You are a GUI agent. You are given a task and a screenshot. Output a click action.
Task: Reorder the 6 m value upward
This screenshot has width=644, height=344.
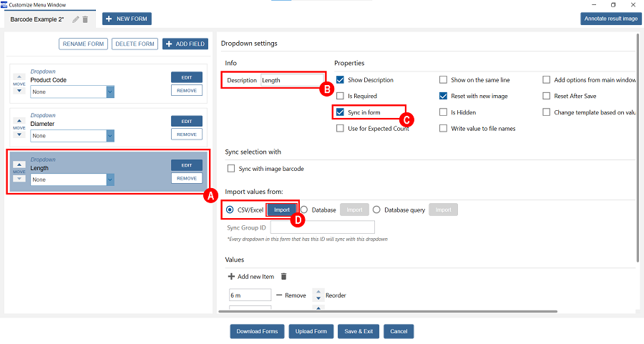[318, 291]
